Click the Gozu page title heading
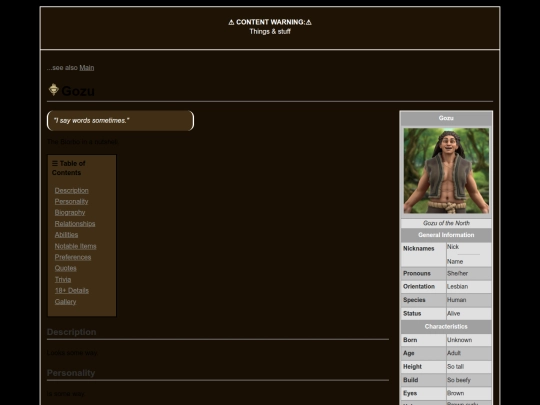Viewport: 540px width, 405px height. click(78, 91)
